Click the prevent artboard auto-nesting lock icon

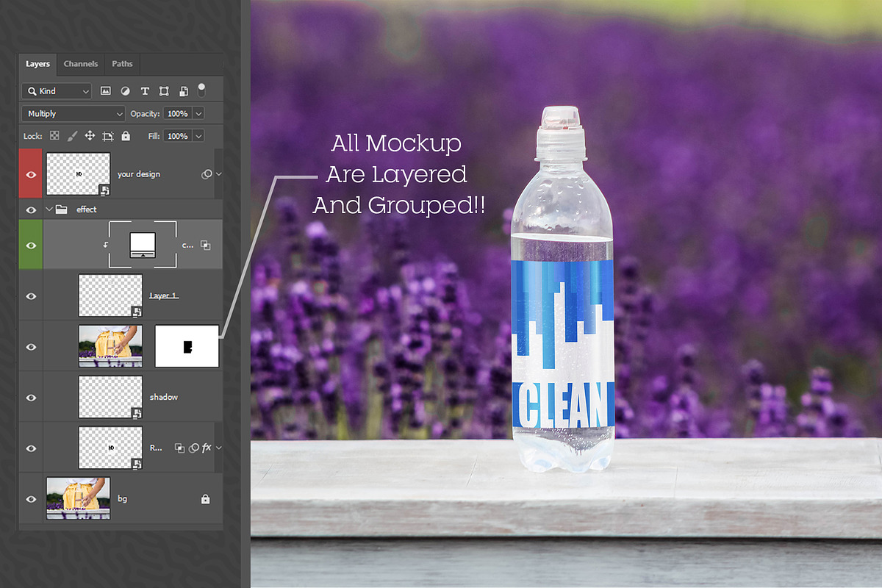point(108,136)
